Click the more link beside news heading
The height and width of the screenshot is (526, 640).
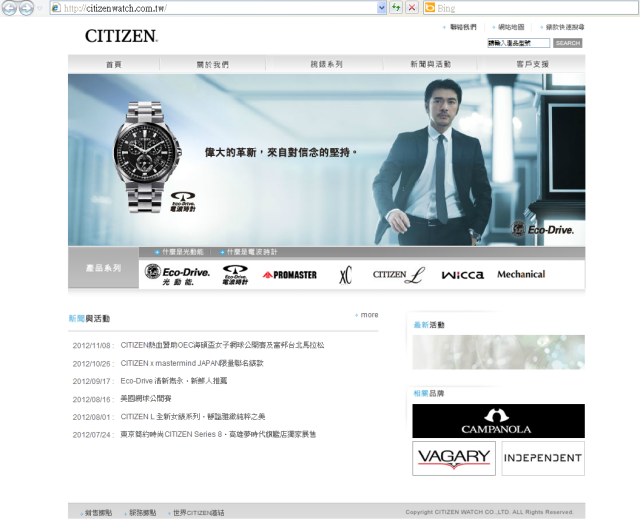369,315
